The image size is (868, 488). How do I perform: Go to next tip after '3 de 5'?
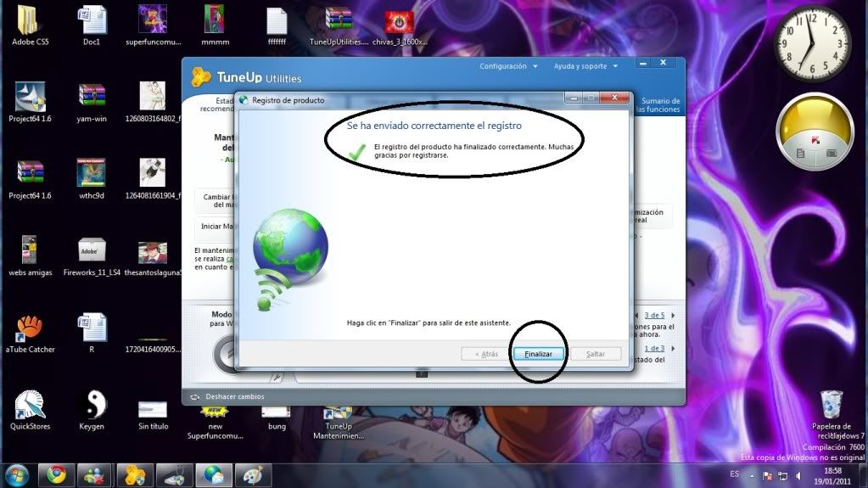[673, 315]
